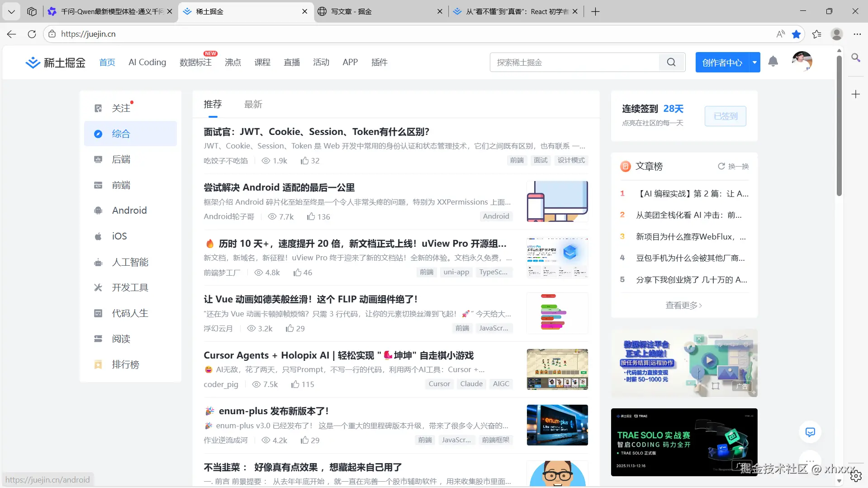This screenshot has width=868, height=488.
Task: Open 查看更多 under the article ranking
Action: click(684, 306)
